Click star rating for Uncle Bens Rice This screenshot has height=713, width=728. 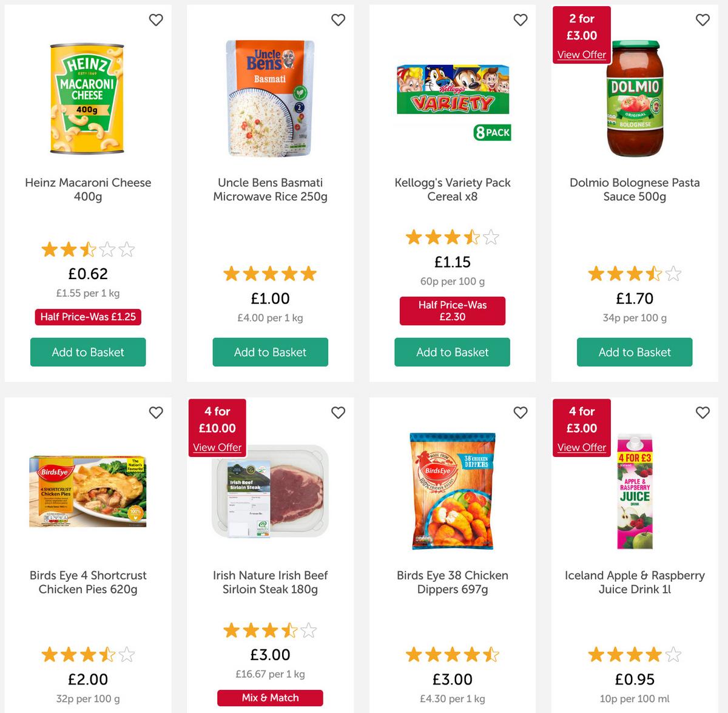pyautogui.click(x=270, y=274)
